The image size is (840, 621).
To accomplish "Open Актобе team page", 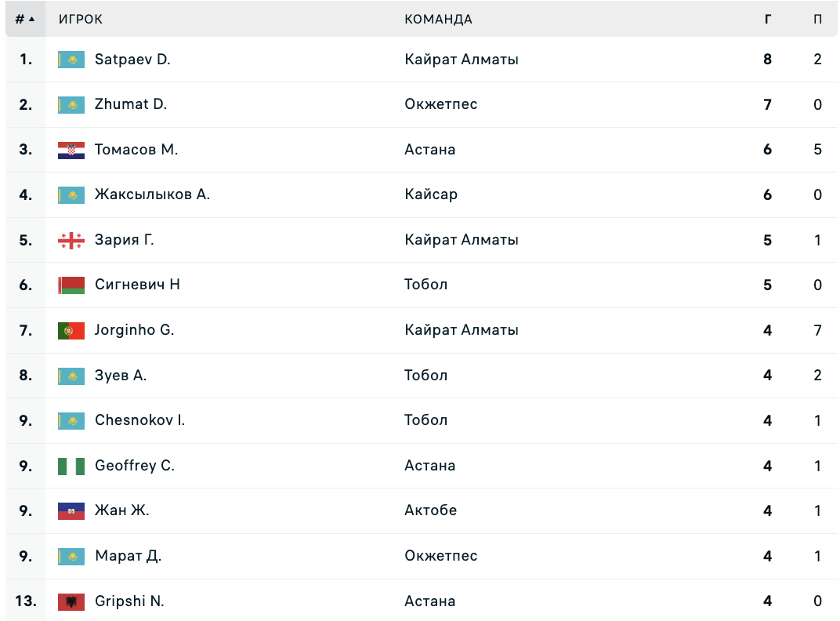I will (431, 510).
